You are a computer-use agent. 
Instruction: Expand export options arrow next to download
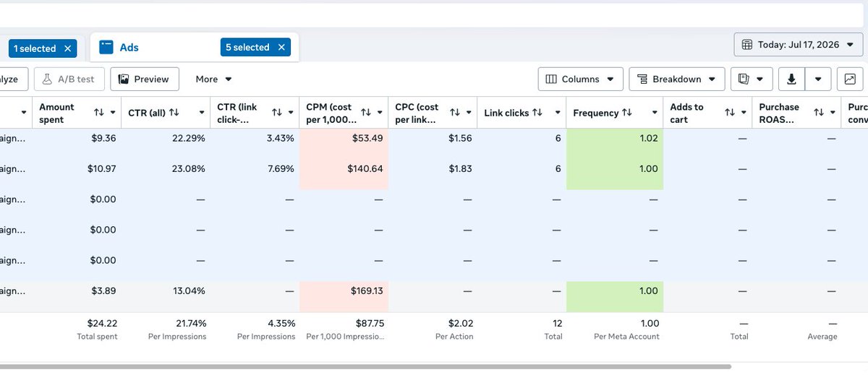pos(818,79)
